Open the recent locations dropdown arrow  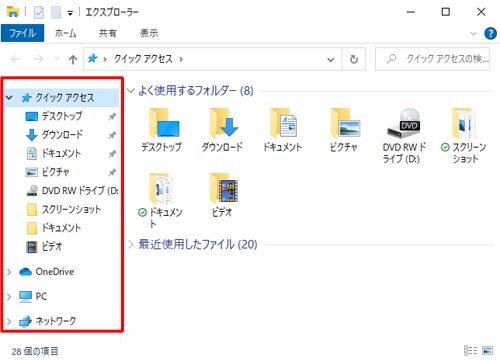click(57, 59)
